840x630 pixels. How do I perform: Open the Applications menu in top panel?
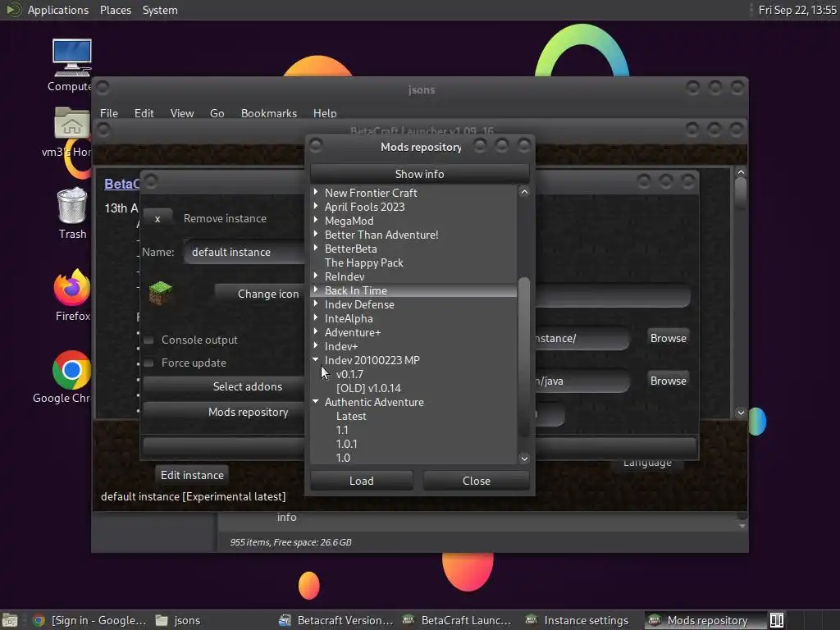[58, 10]
